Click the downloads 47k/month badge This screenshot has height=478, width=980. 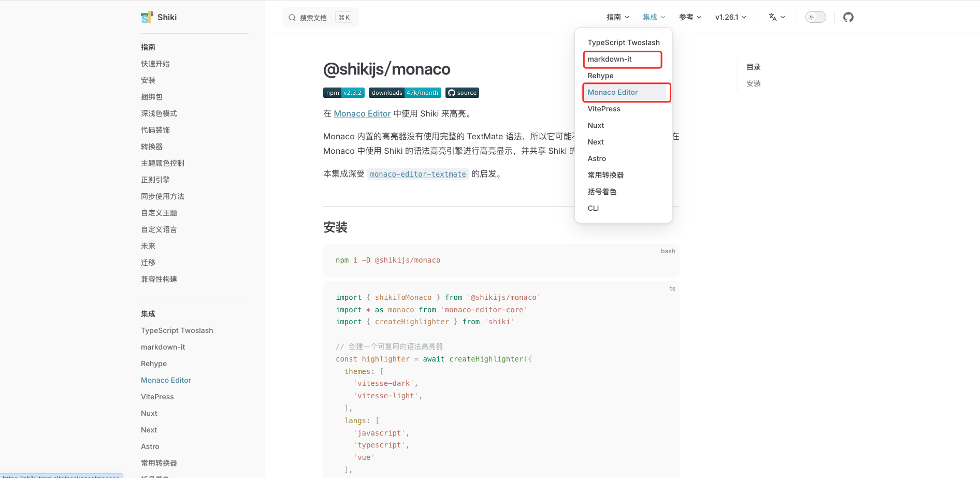tap(405, 93)
